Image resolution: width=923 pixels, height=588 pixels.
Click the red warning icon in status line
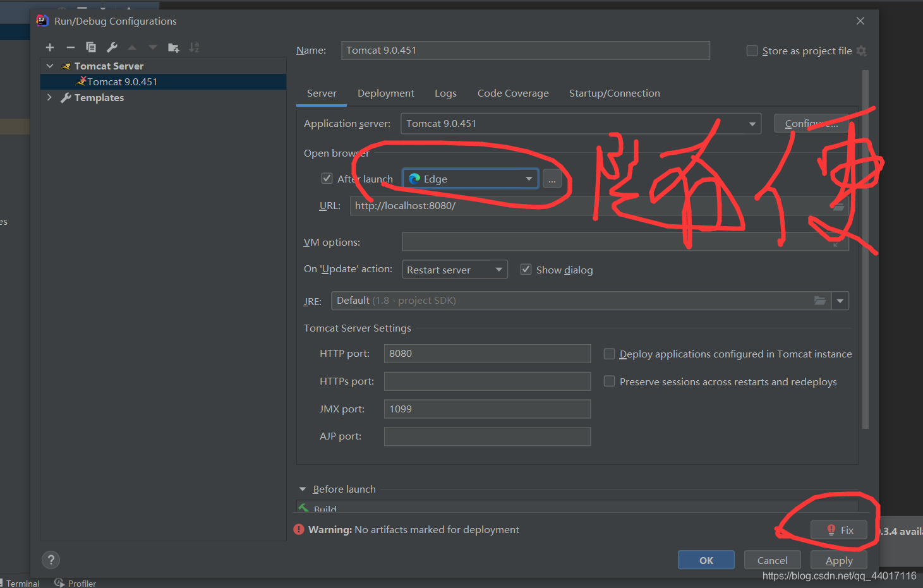pos(299,529)
